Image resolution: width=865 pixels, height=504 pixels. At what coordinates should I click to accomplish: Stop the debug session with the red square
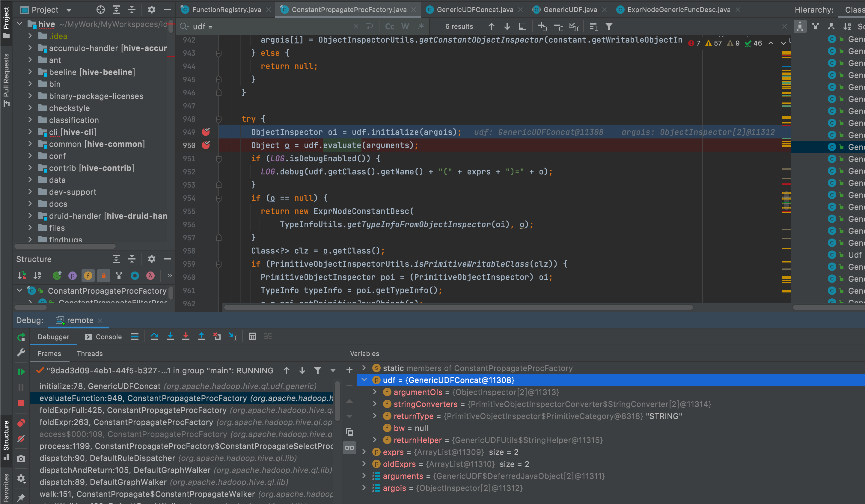coord(21,403)
